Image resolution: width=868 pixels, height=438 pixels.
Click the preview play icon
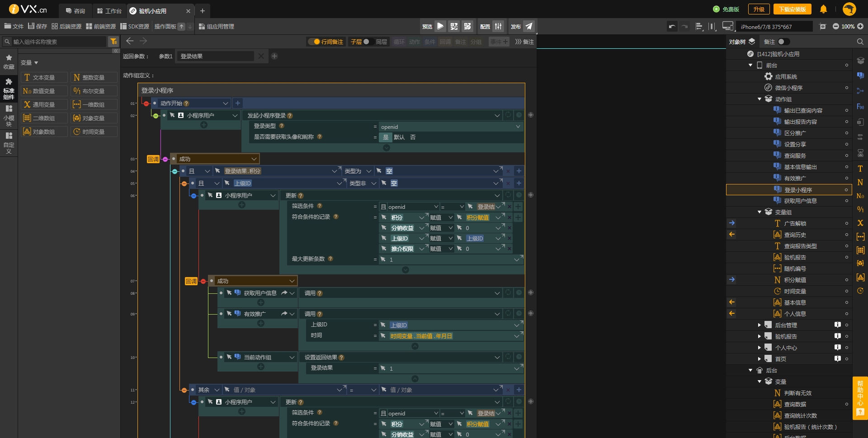click(440, 26)
